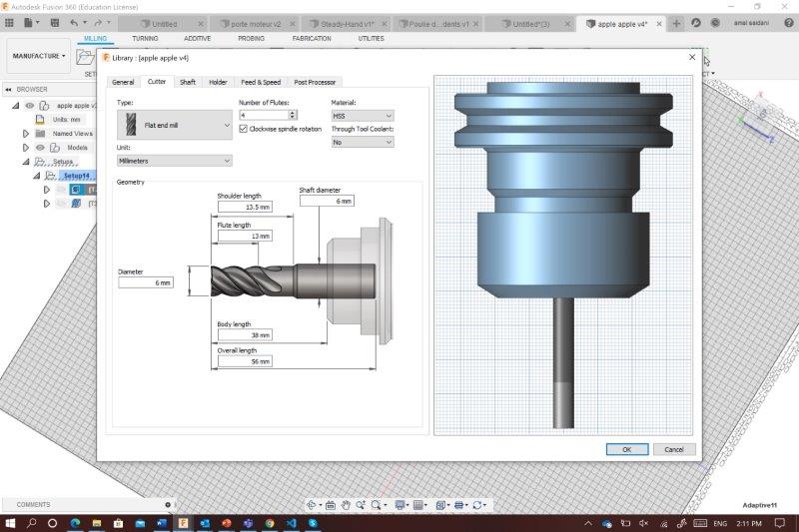799x532 pixels.
Task: Expand the Named Views tree node
Action: point(26,133)
